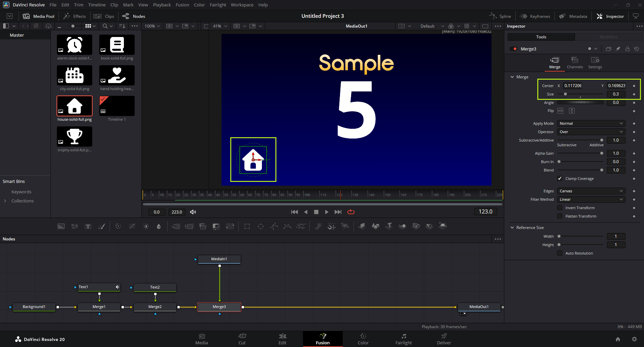
Task: Collapse the Reference Size section
Action: (x=512, y=228)
